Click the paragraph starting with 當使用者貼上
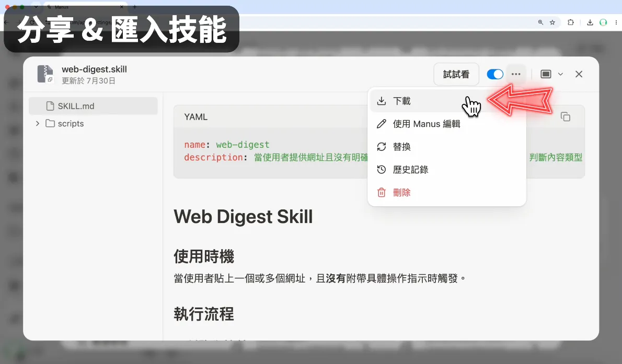622x364 pixels. 320,278
